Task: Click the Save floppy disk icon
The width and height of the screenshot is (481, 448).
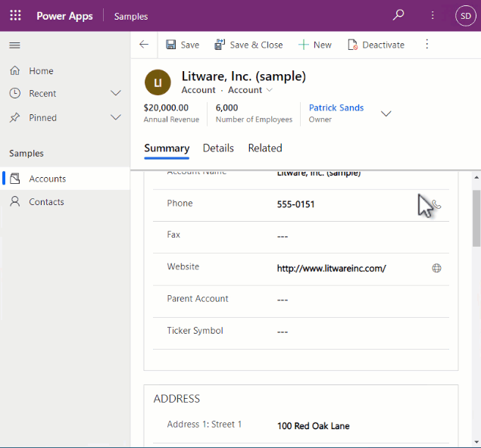Action: (171, 45)
